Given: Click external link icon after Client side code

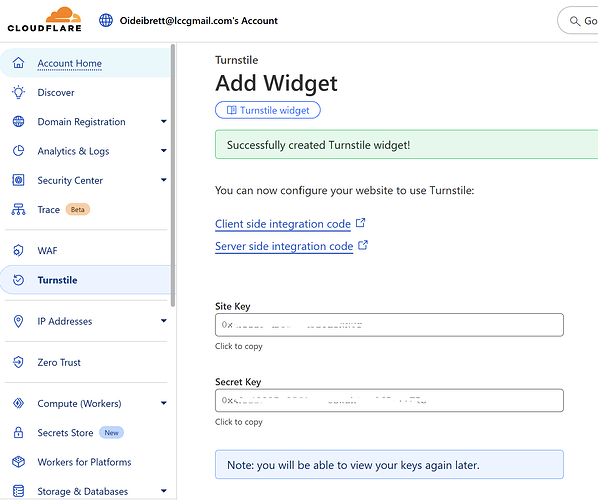Looking at the screenshot, I should (x=360, y=223).
